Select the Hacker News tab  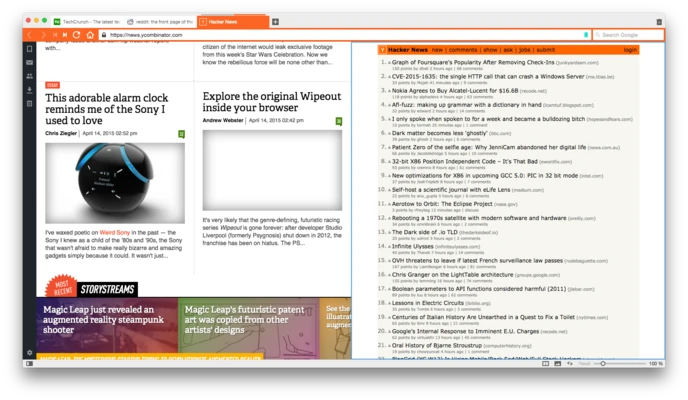point(233,21)
